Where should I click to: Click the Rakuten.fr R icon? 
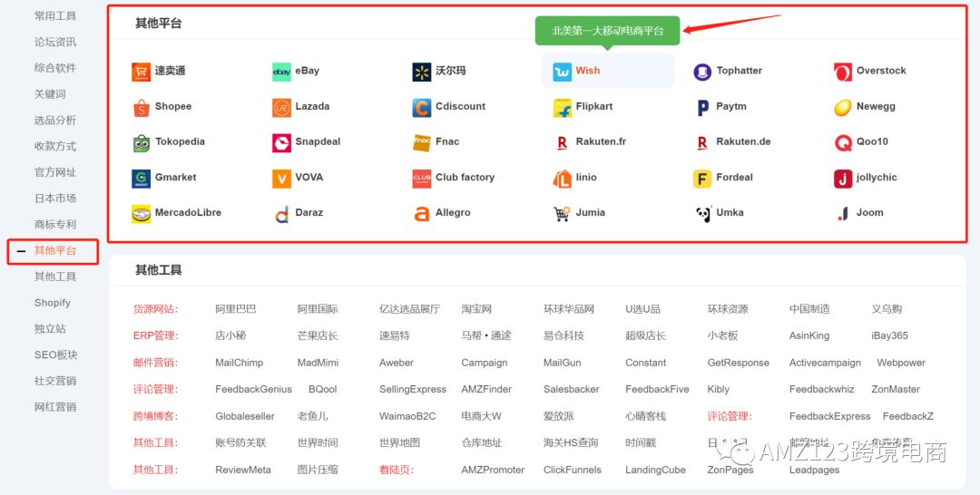pyautogui.click(x=562, y=143)
